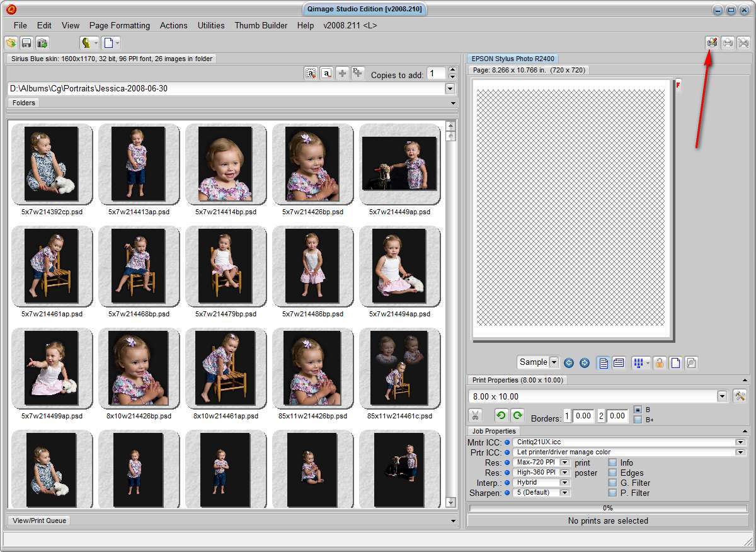Viewport: 756px width, 552px height.
Task: Click the blank new page icon under preview
Action: click(x=675, y=362)
